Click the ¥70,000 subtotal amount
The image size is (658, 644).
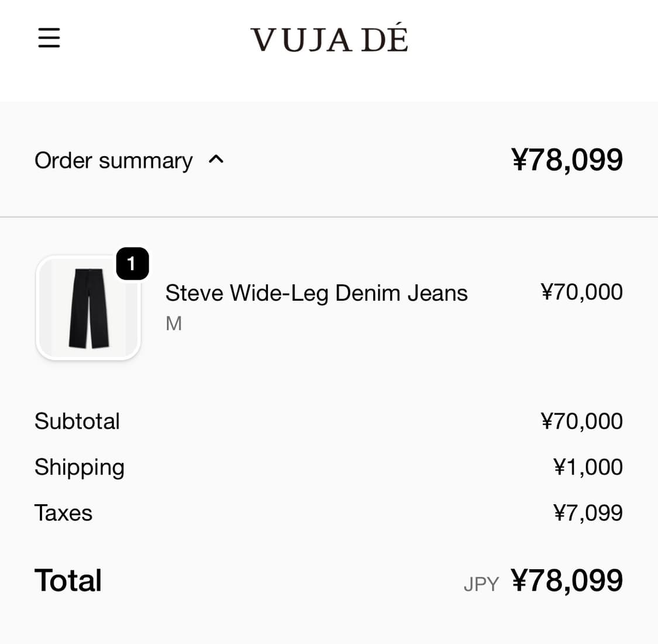click(581, 420)
